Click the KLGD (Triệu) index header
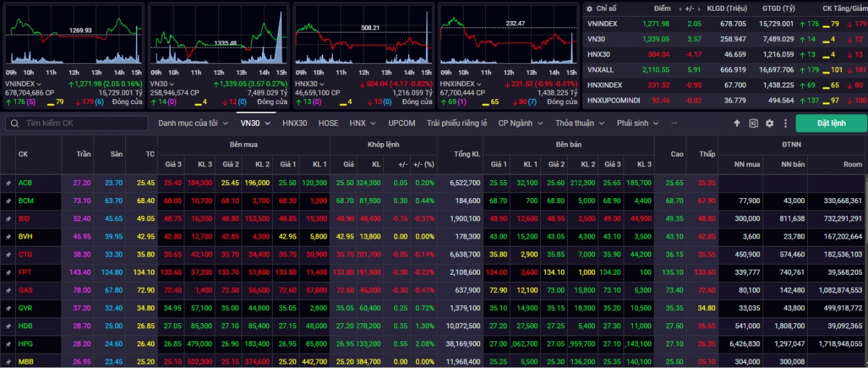Image resolution: width=868 pixels, height=368 pixels. point(728,9)
